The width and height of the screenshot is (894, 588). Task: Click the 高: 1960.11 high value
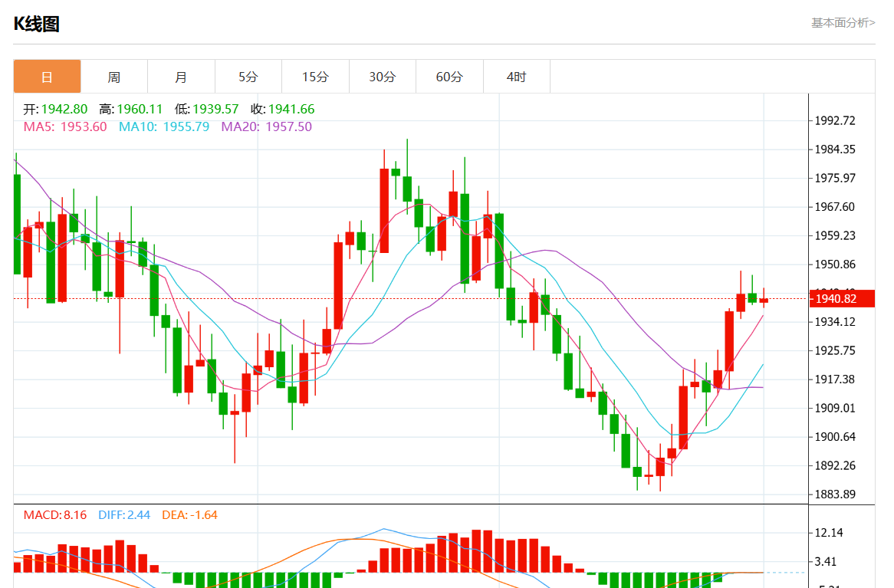coord(130,109)
